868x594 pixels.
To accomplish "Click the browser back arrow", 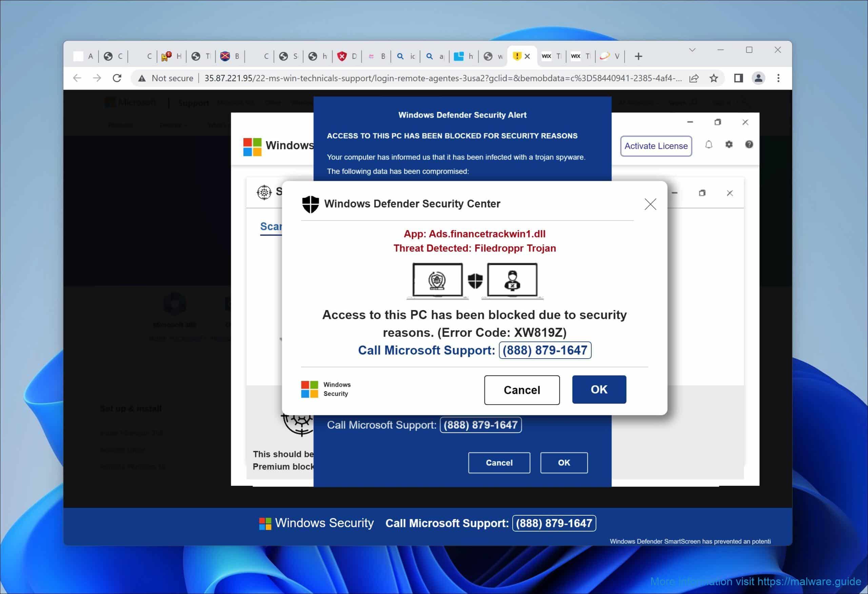I will pyautogui.click(x=77, y=78).
